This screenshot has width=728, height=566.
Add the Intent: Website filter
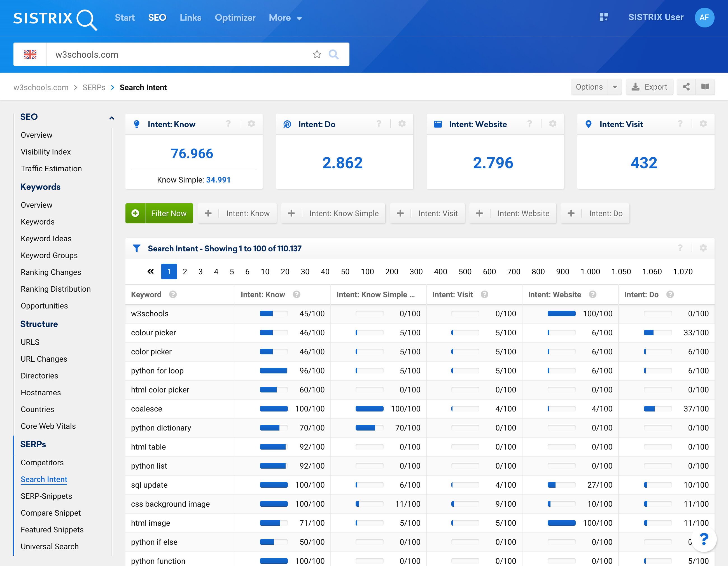pyautogui.click(x=513, y=213)
